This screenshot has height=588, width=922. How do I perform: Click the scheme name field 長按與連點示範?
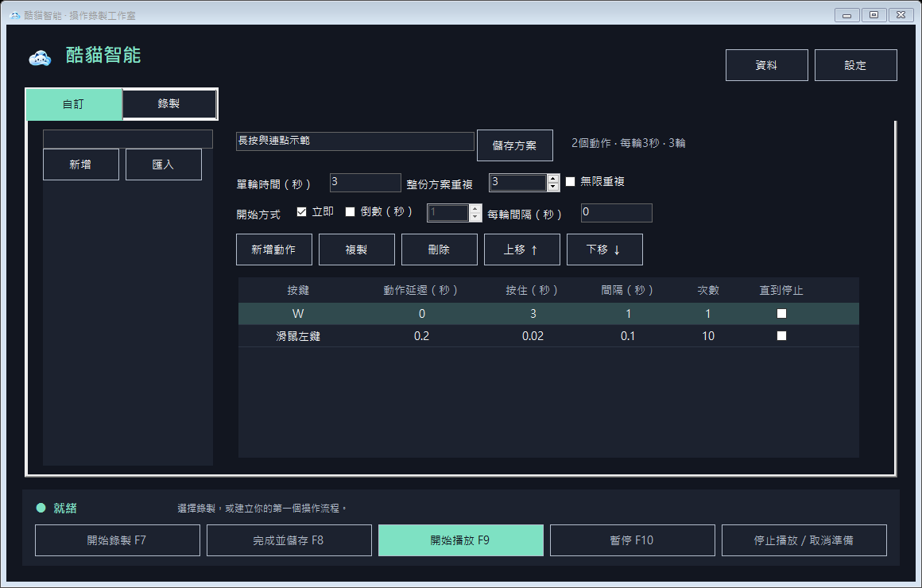pos(354,141)
